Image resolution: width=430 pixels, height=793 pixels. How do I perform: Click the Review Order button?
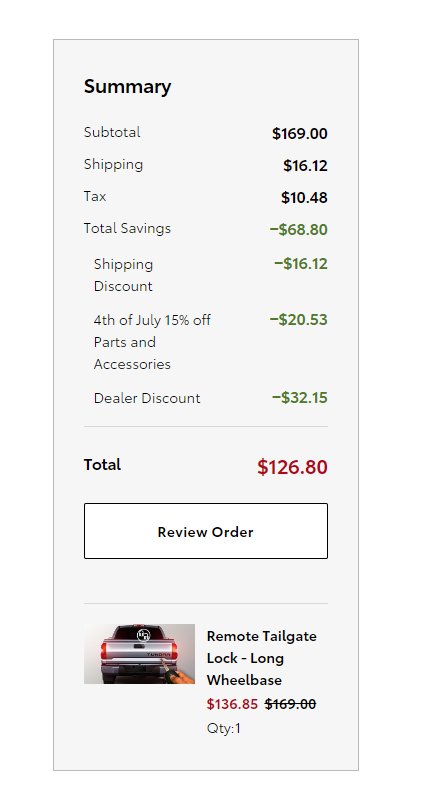(x=205, y=531)
